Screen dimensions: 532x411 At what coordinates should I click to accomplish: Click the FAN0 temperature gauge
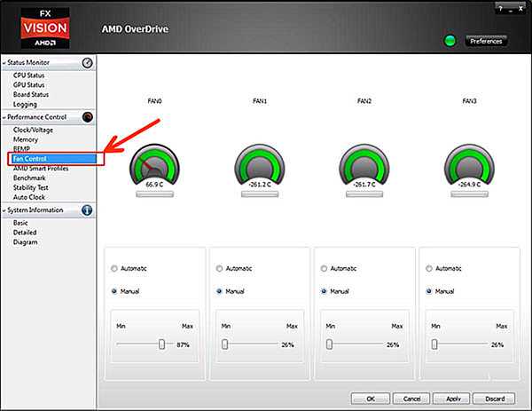coord(154,165)
